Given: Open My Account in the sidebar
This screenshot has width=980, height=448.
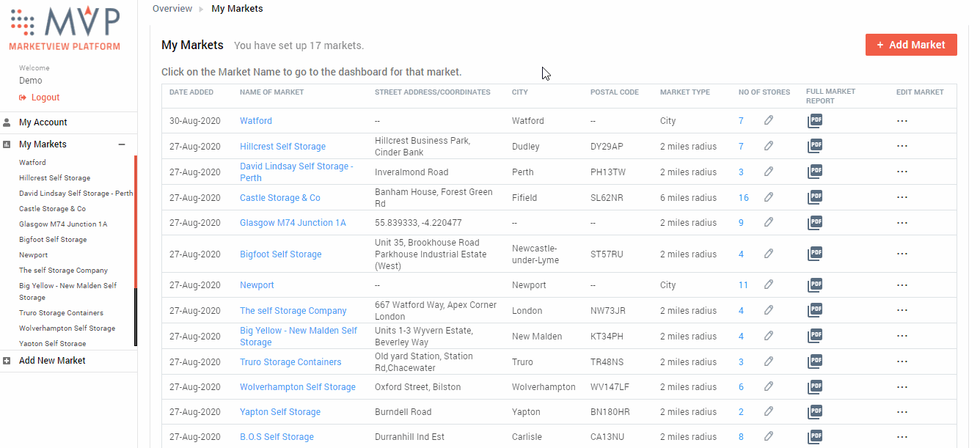Looking at the screenshot, I should point(43,122).
